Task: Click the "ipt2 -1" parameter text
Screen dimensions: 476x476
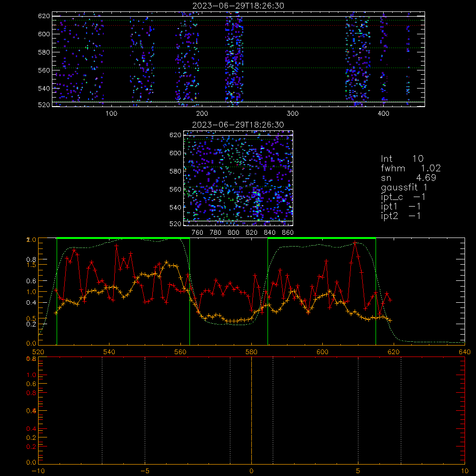Action: (x=401, y=216)
